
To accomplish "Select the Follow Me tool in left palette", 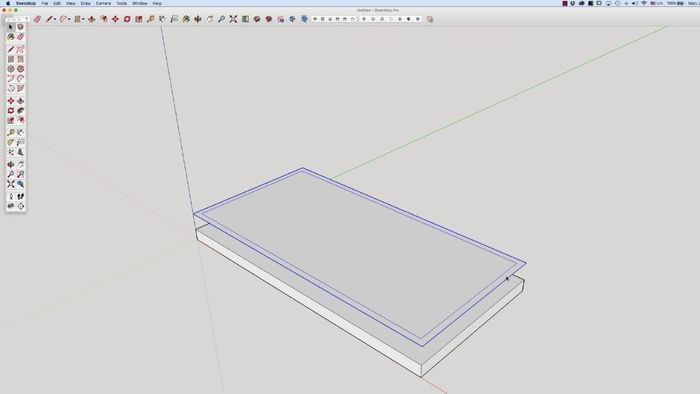I will coord(21,111).
